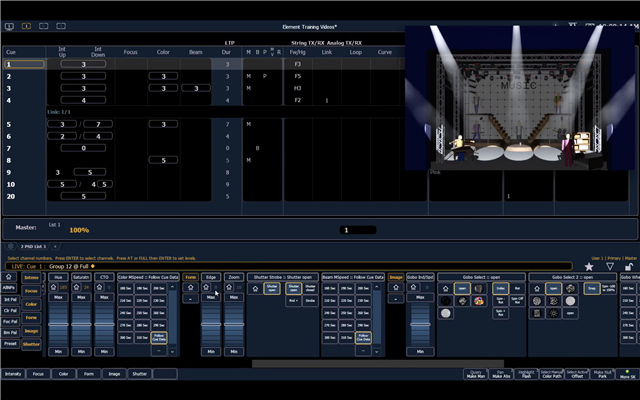Select the white circle gobo in Gobo Select 2
Screen dimensions: 640x400
[x=570, y=301]
